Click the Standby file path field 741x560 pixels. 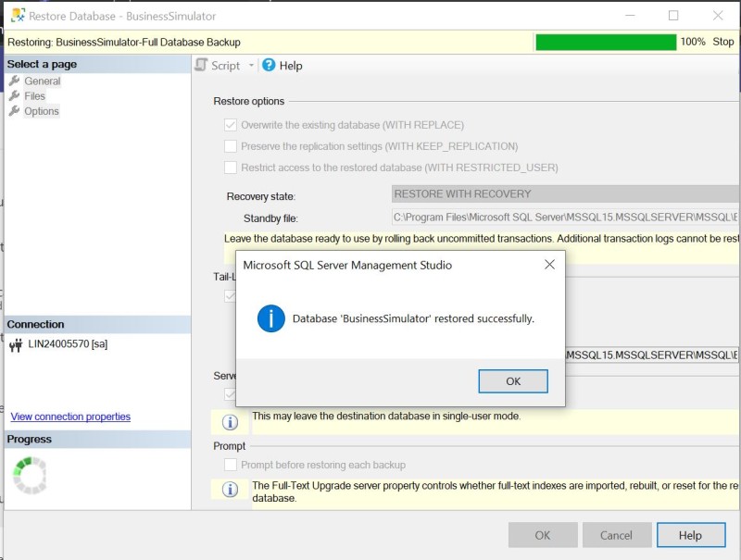565,218
